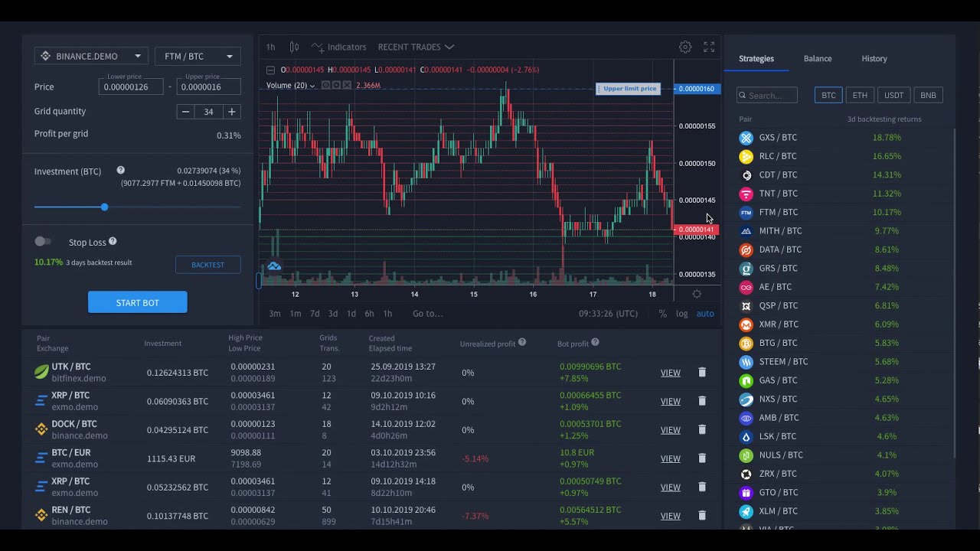Filter strategies by BTC
This screenshot has width=980, height=551.
point(828,95)
